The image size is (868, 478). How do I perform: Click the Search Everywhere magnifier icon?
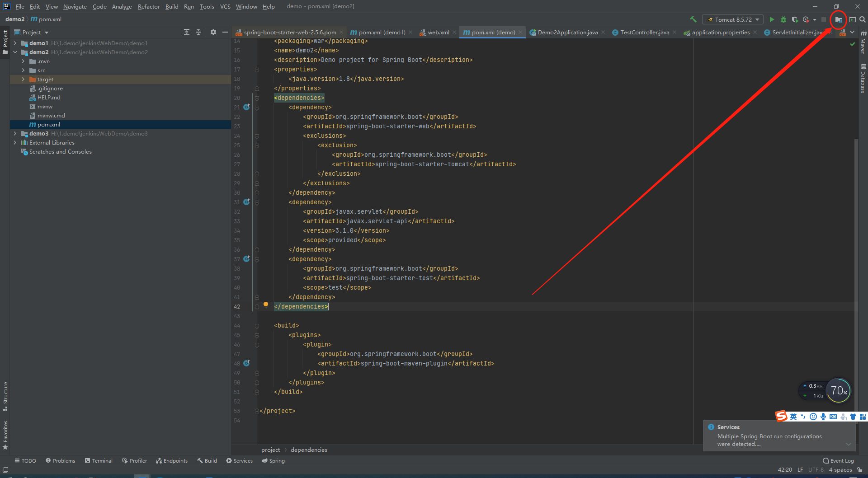coord(863,19)
